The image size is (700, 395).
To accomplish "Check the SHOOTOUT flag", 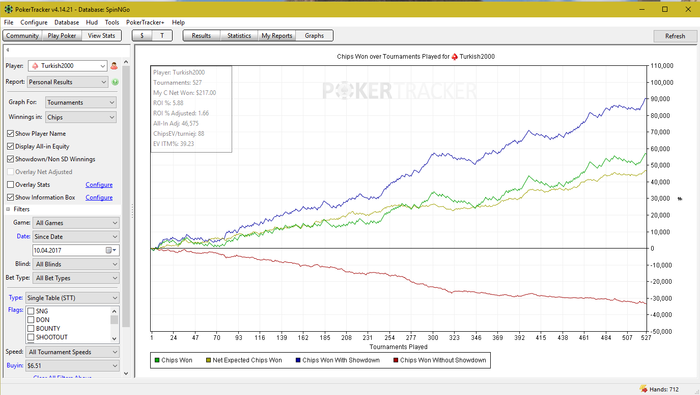I will click(31, 337).
